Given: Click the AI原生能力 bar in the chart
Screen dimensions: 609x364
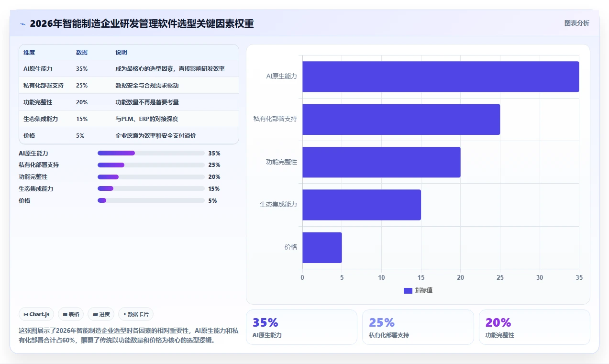Looking at the screenshot, I should point(441,77).
